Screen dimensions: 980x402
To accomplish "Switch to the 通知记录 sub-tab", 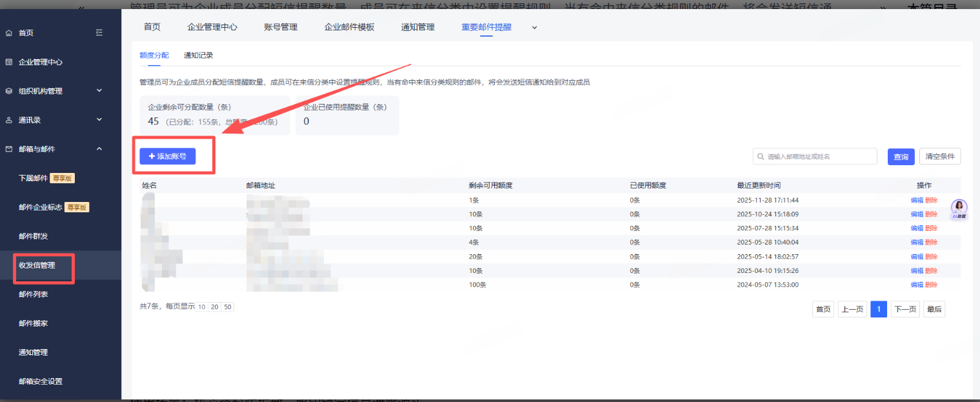I will [199, 55].
